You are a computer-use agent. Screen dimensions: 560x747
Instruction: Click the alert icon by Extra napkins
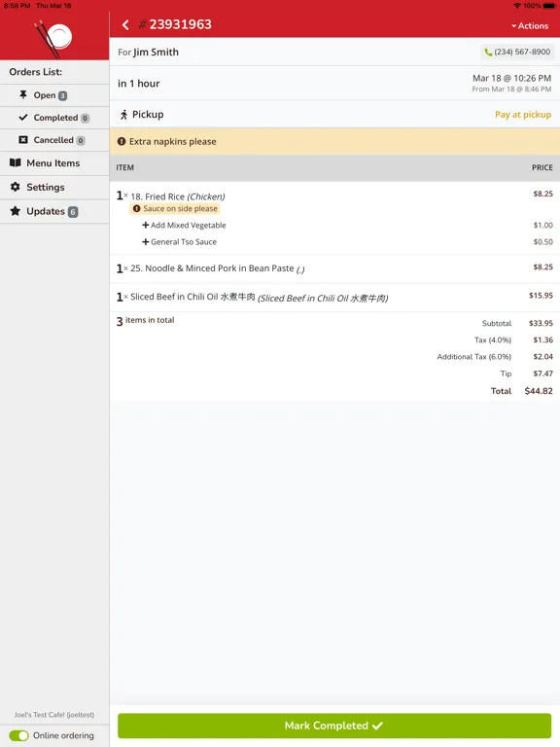tap(122, 141)
